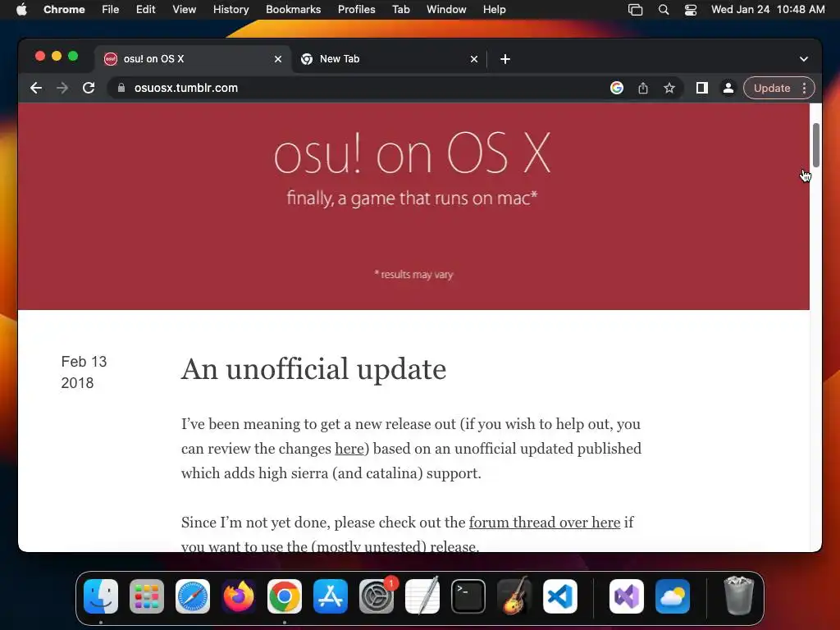840x630 pixels.
Task: Open the cloud weather app in dock
Action: point(673,596)
